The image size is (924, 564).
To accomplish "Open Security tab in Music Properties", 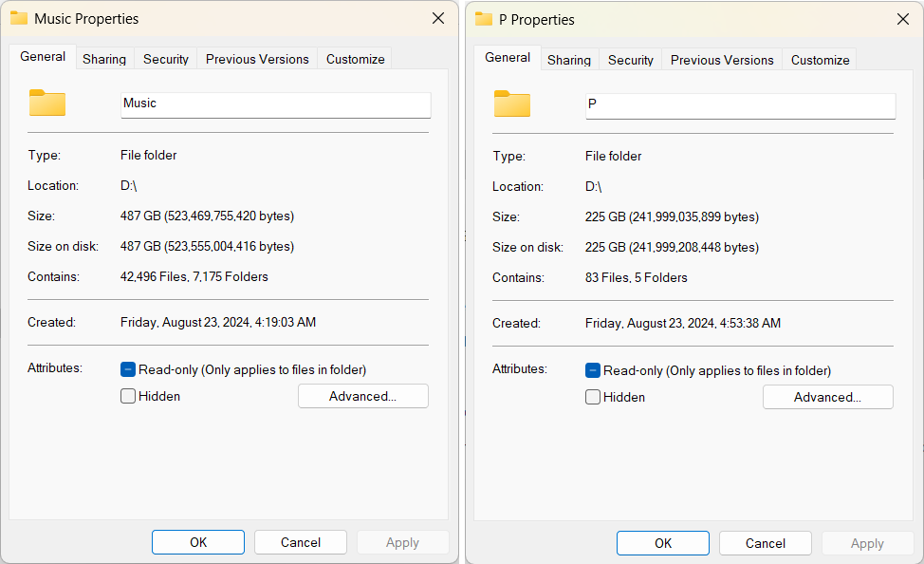I will click(x=166, y=59).
